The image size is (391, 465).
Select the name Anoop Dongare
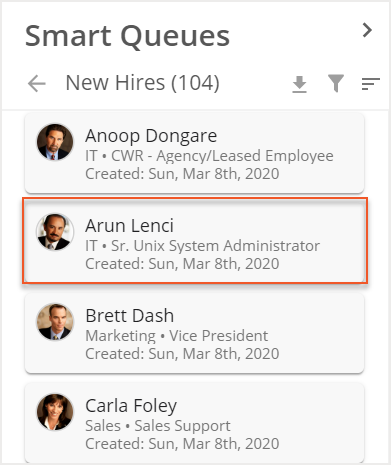151,136
